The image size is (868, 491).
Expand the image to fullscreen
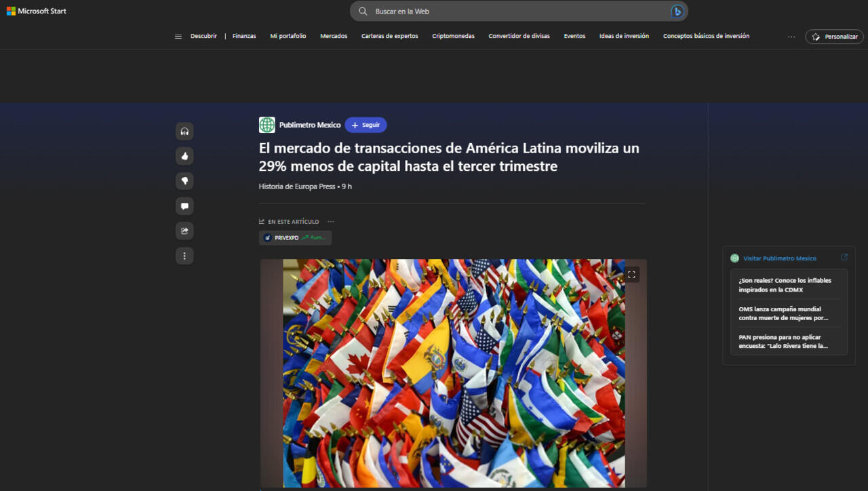coord(631,275)
